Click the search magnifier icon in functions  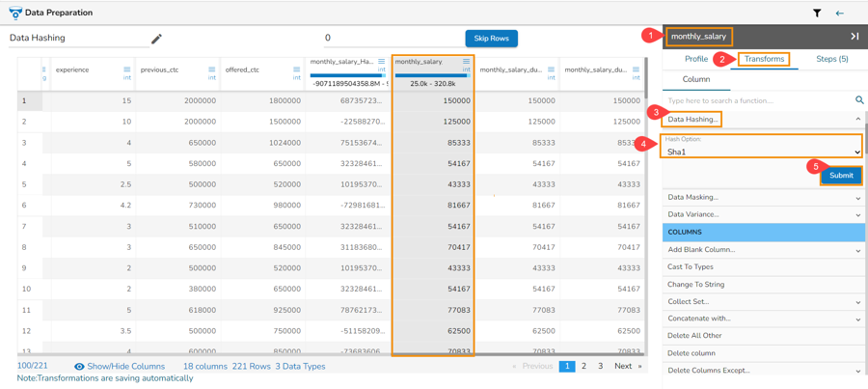point(858,100)
